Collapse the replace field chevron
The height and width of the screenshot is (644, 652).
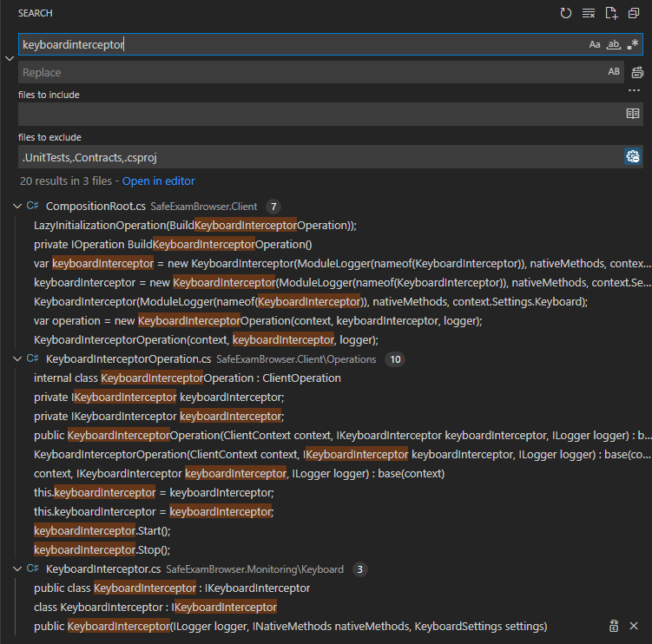[x=10, y=58]
